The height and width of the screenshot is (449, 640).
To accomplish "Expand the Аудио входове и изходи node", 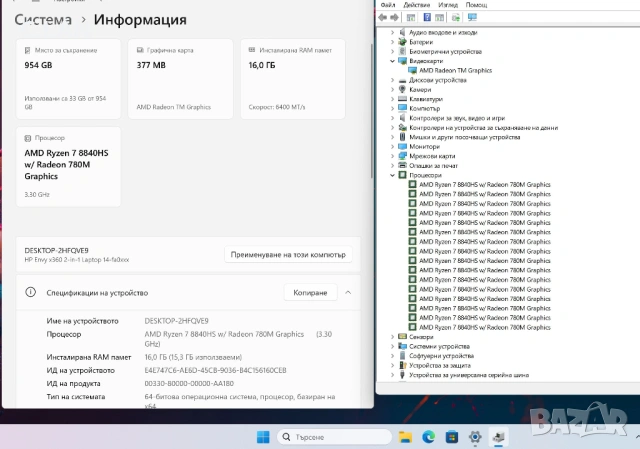I will pyautogui.click(x=392, y=32).
